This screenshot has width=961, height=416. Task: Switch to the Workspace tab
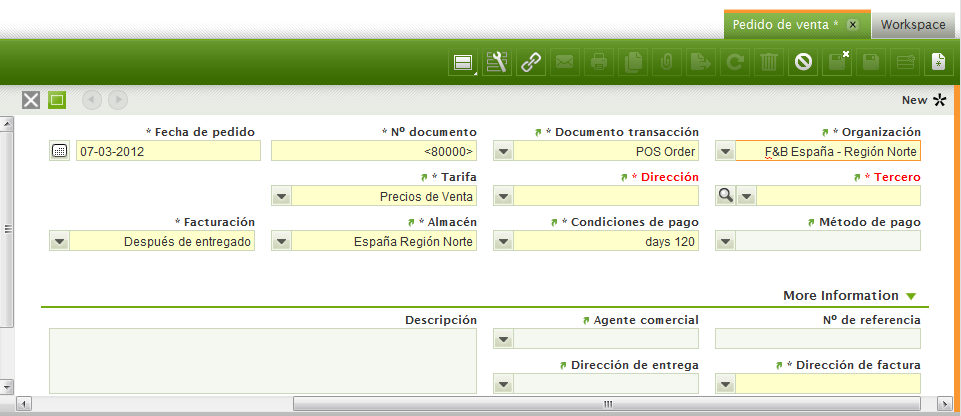(x=913, y=25)
